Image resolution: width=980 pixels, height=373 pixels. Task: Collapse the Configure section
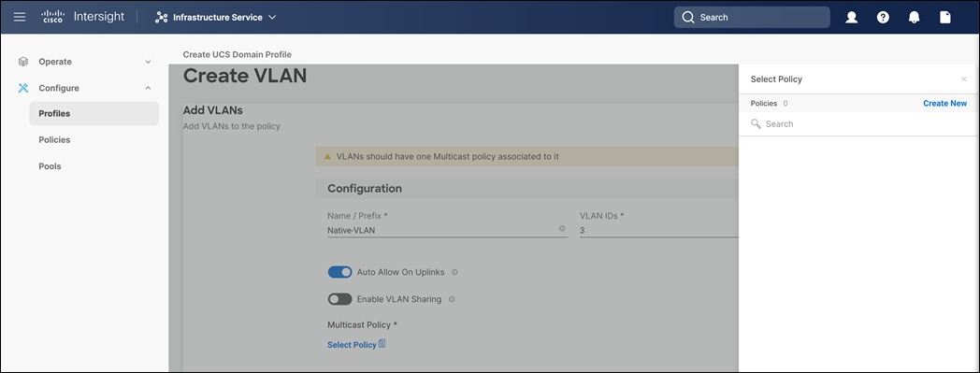148,88
